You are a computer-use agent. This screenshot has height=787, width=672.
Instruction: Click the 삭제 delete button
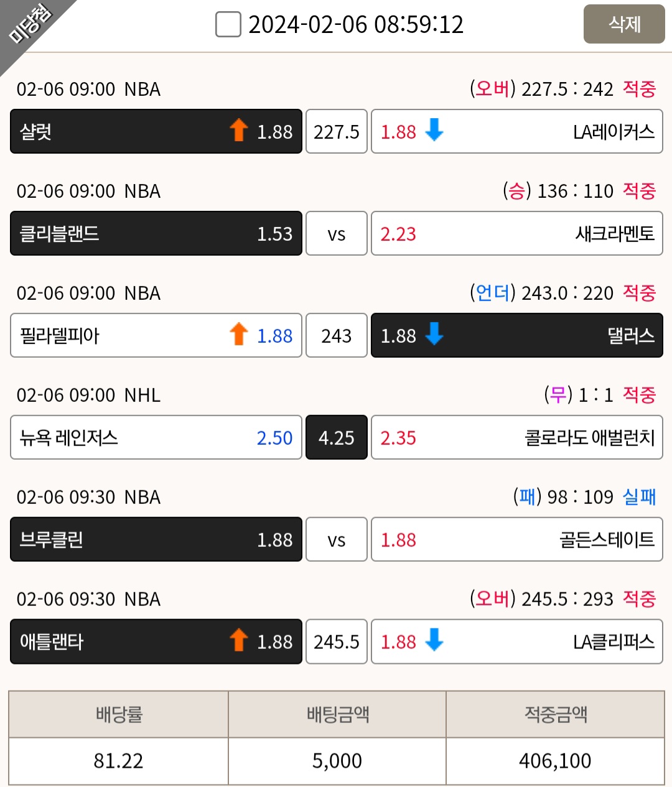tap(624, 24)
